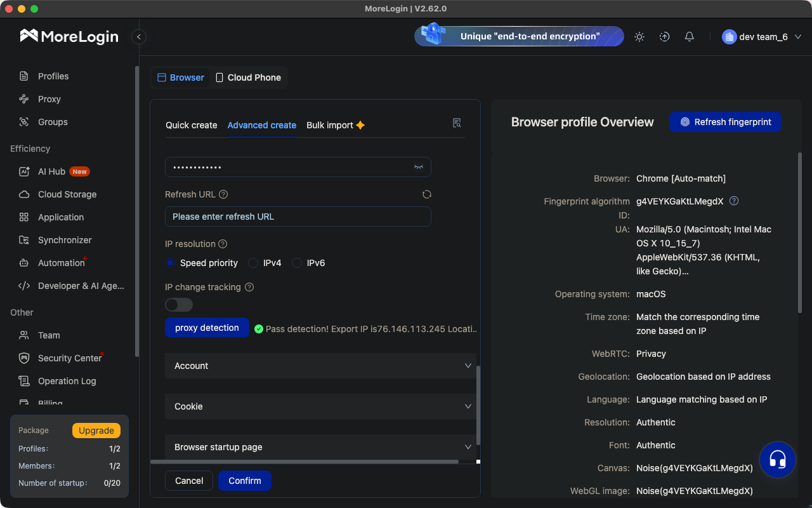This screenshot has width=812, height=508.
Task: Click the Refresh URL input field
Action: [298, 217]
